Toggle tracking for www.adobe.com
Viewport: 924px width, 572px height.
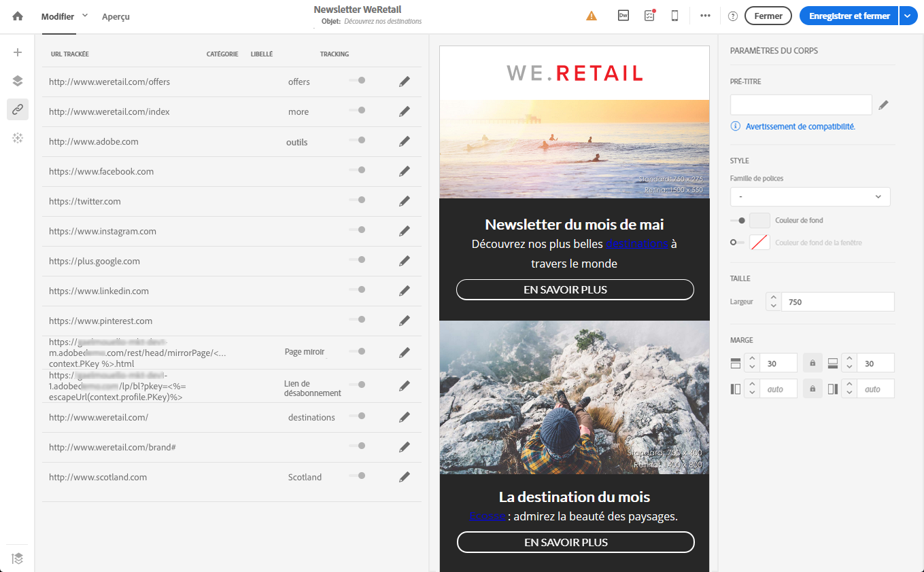tap(358, 140)
